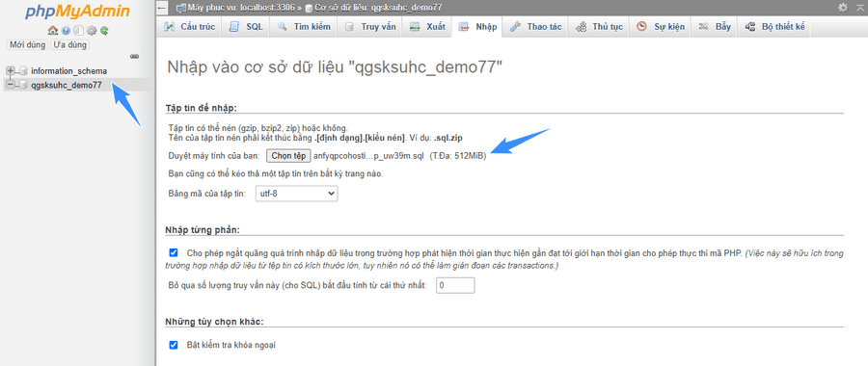Open the Truy vấn tab
The image size is (868, 366).
[x=370, y=27]
